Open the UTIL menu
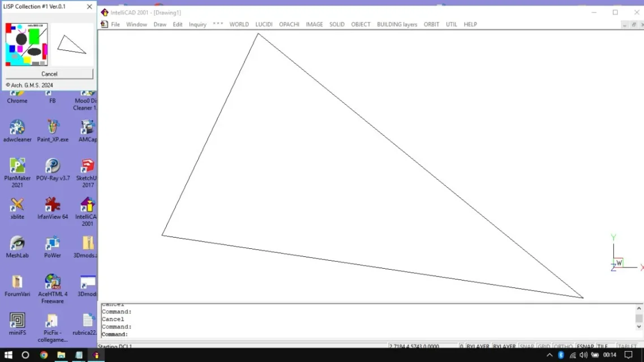Viewport: 644px width, 362px height. 452,24
